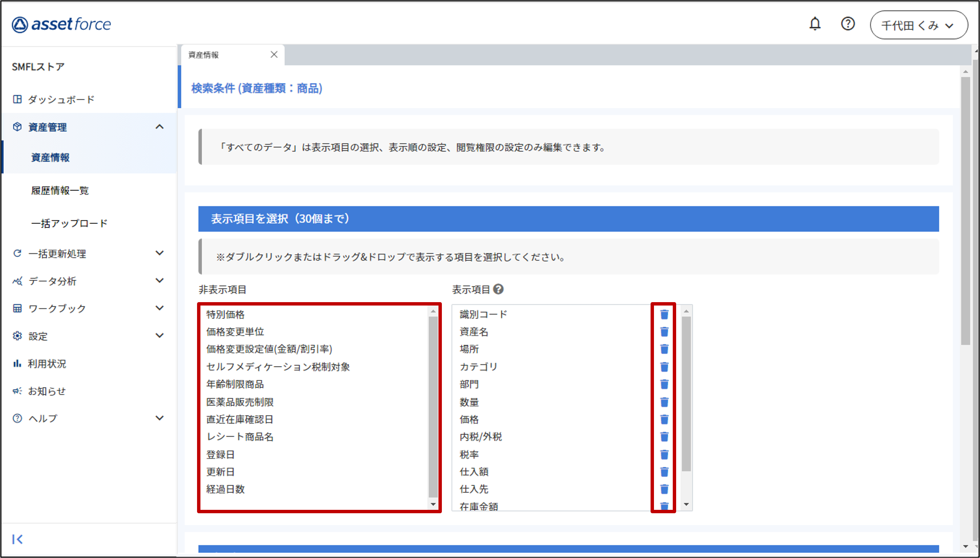Viewport: 980px width, 558px height.
Task: Collapse the 資産管理 menu section
Action: click(160, 127)
